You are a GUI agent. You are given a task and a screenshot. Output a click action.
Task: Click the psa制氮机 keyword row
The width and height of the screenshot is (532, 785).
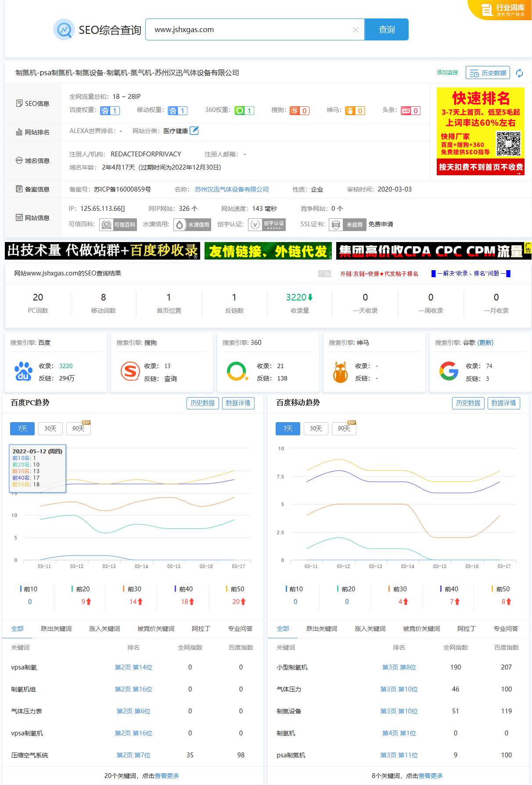398,755
